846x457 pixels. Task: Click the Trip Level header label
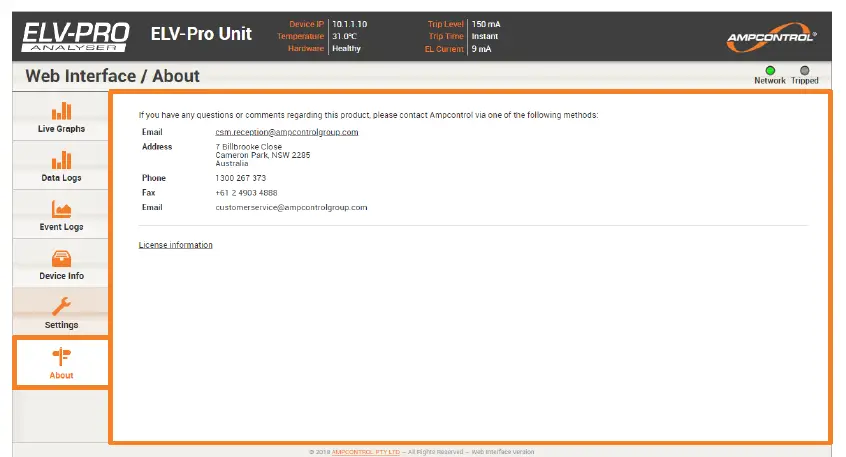446,24
